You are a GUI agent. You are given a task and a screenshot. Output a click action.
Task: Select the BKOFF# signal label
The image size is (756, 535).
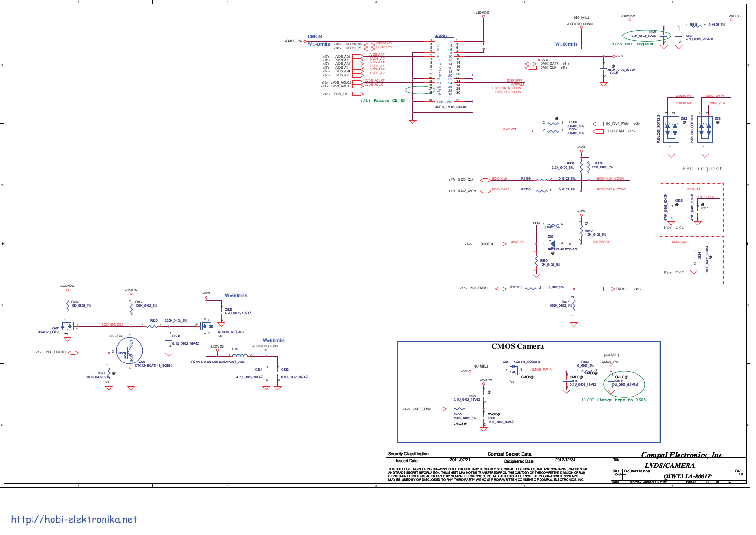(x=487, y=244)
